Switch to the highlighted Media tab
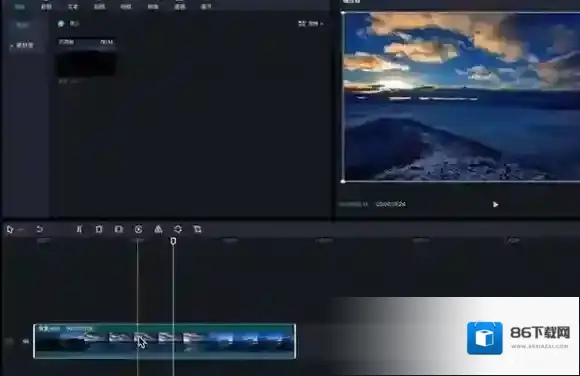The width and height of the screenshot is (580, 376). click(x=20, y=6)
